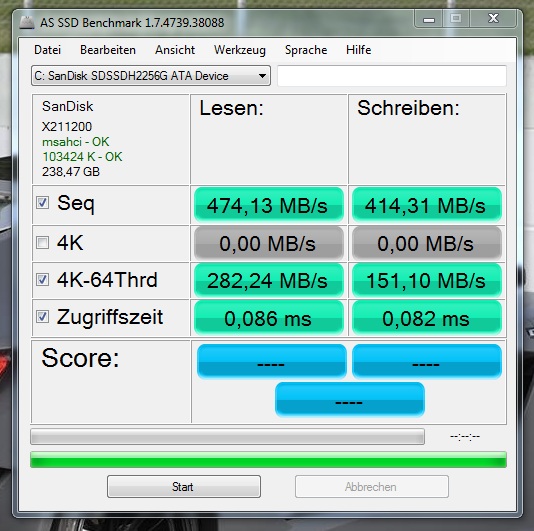The image size is (534, 531).
Task: Click the grey test progress bar
Action: coord(227,437)
